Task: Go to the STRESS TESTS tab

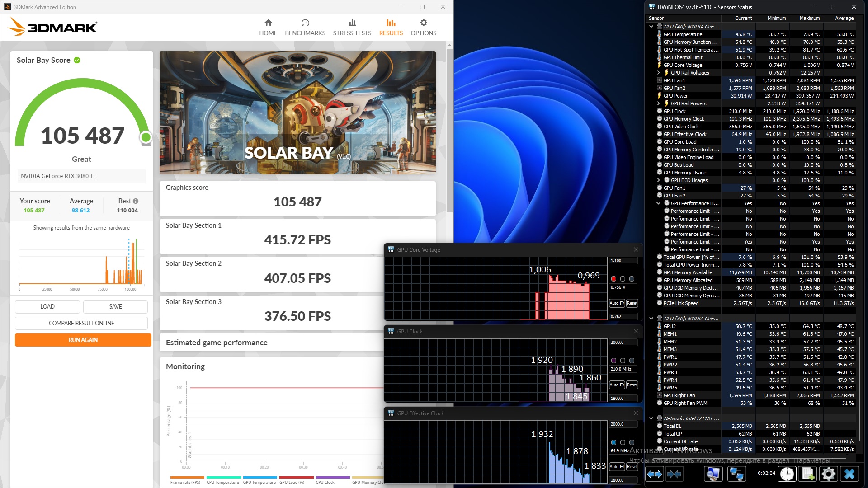Action: (x=352, y=27)
